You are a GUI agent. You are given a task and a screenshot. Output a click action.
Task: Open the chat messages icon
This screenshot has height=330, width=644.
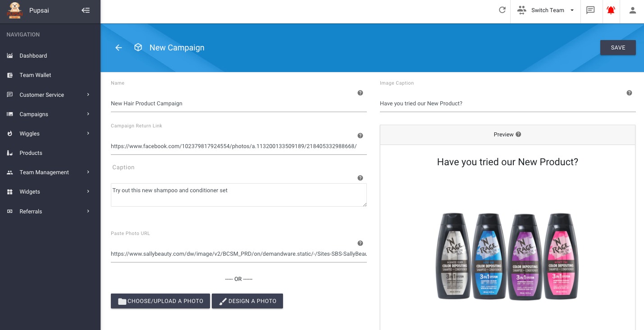590,10
